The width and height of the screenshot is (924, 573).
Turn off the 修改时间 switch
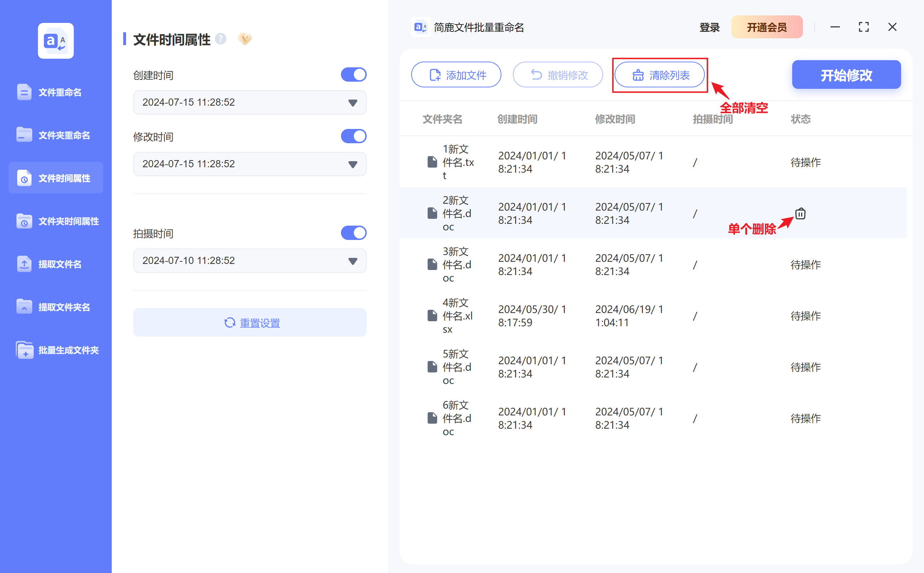pyautogui.click(x=353, y=136)
